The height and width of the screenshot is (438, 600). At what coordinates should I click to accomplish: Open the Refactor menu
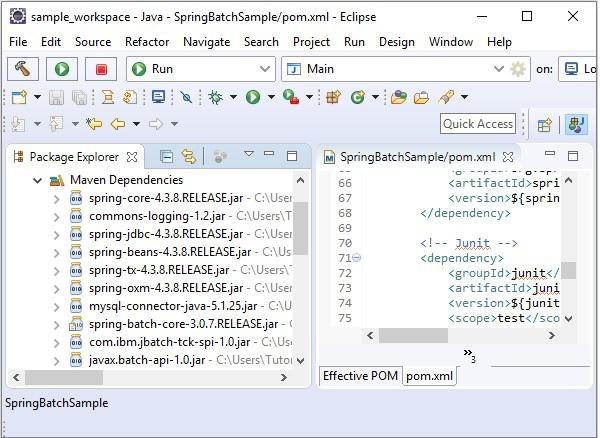coord(147,42)
